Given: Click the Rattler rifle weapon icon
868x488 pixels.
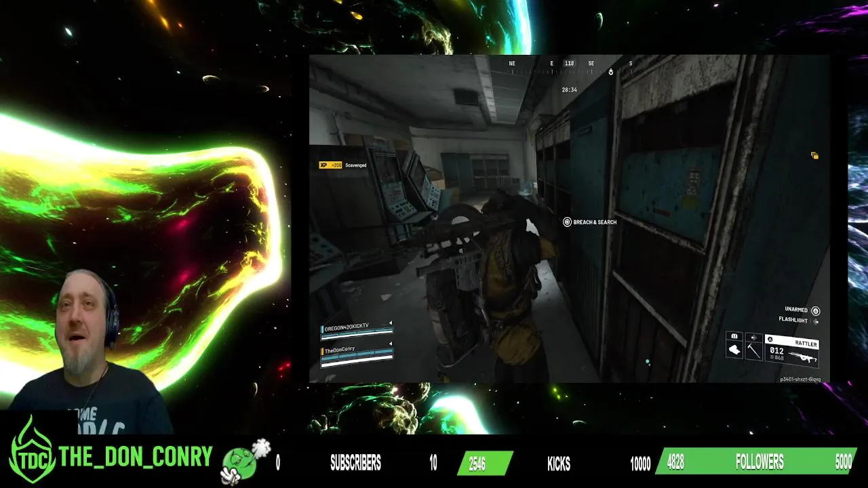Looking at the screenshot, I should 803,356.
